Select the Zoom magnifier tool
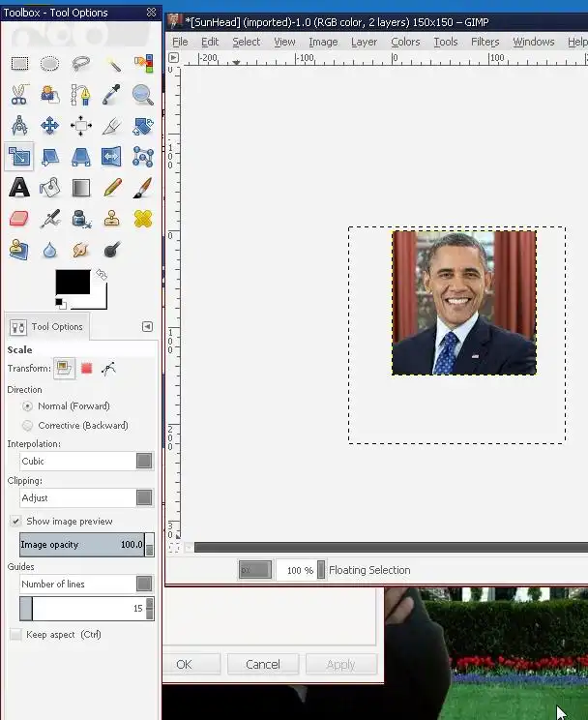This screenshot has width=588, height=720. point(143,95)
